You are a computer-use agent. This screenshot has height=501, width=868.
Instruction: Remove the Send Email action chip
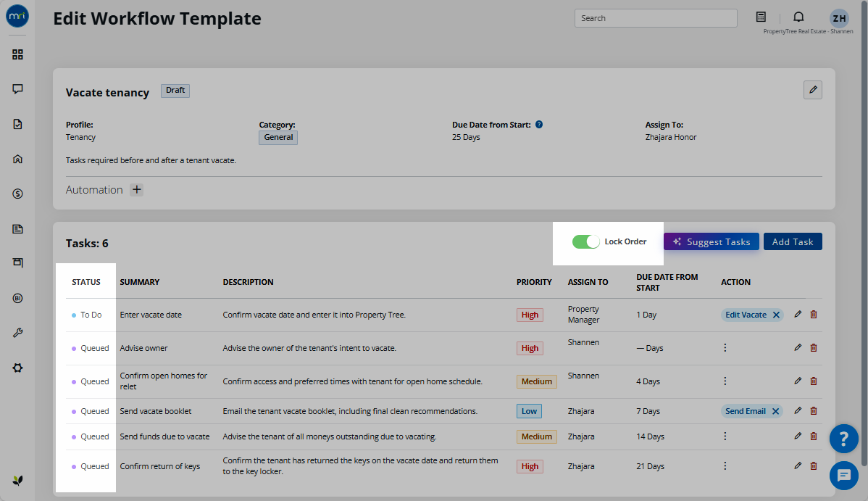(x=775, y=411)
